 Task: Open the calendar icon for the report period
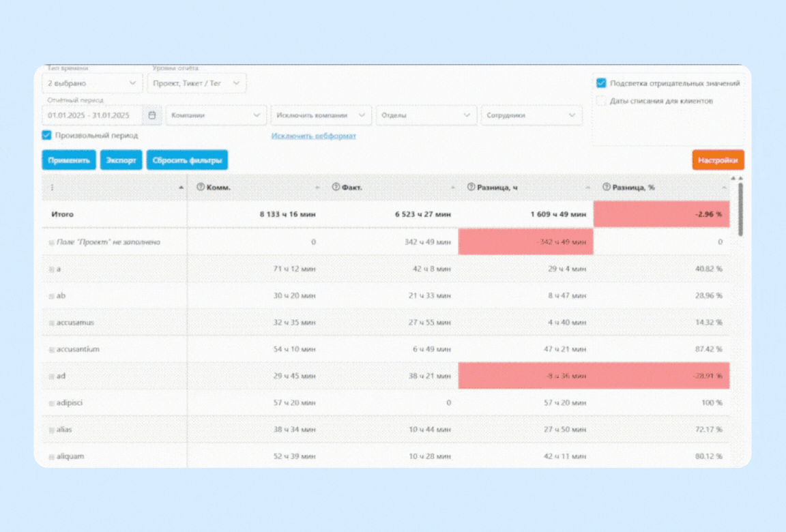point(152,115)
